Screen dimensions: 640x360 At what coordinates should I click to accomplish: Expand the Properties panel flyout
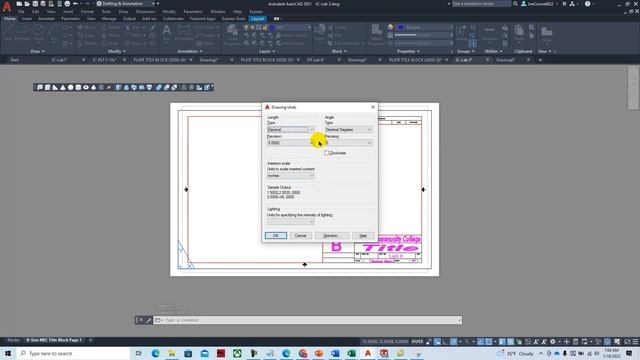pos(409,51)
